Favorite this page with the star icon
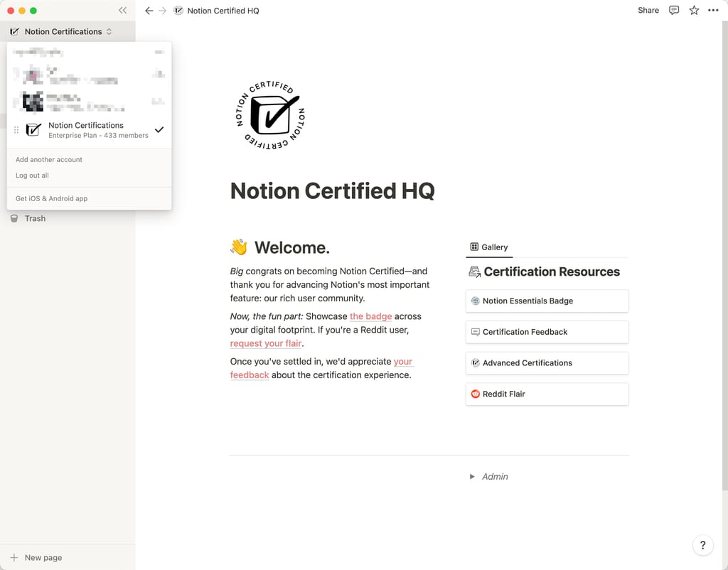Viewport: 728px width, 570px height. pos(694,10)
